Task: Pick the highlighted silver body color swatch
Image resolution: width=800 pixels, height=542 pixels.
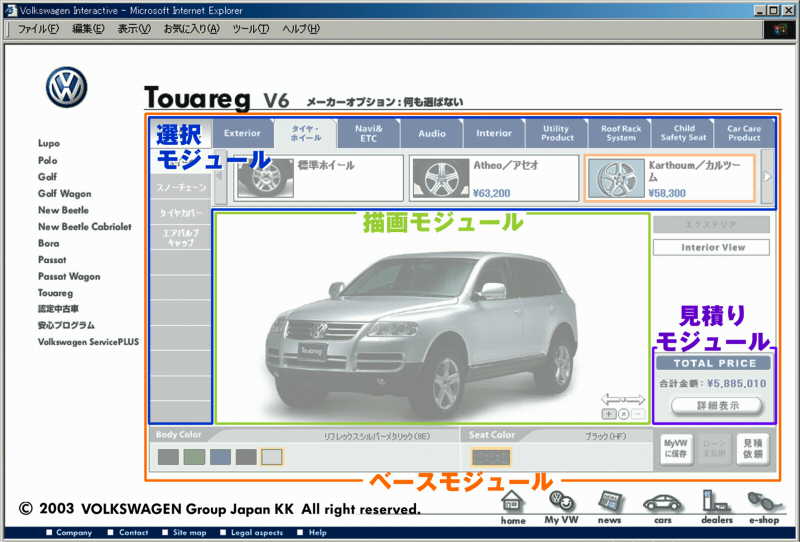Action: pos(271,457)
